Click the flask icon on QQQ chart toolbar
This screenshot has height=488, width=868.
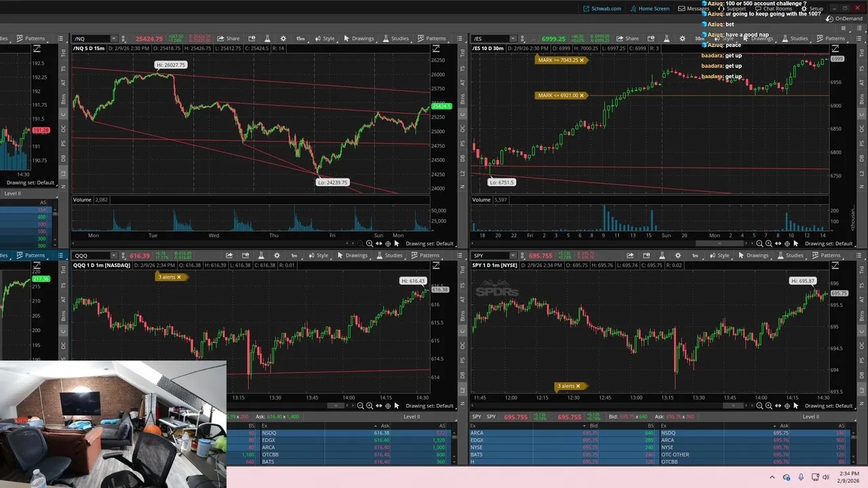pos(261,256)
